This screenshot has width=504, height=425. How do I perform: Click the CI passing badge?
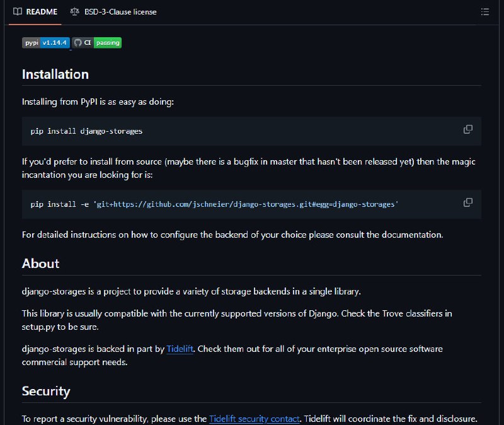[x=97, y=42]
